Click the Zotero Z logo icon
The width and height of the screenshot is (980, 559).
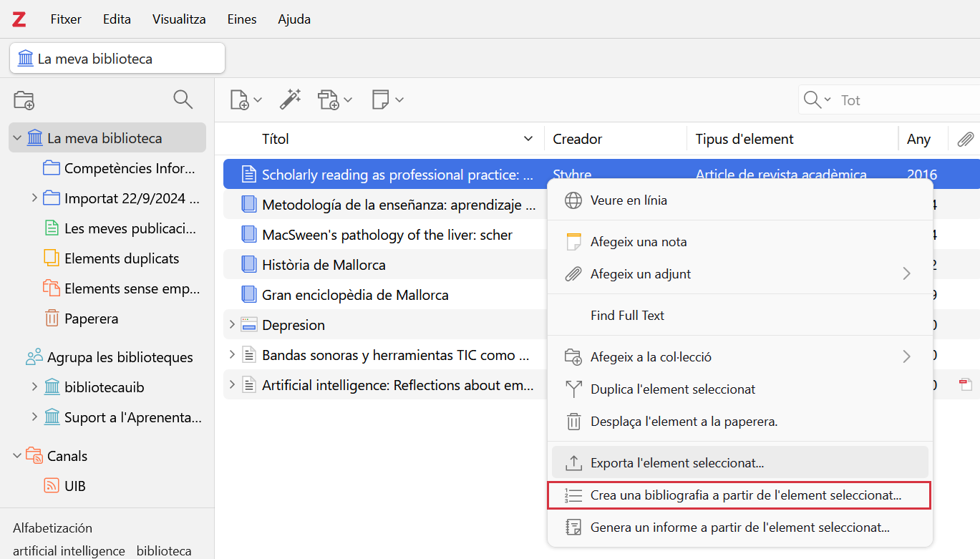[x=19, y=19]
